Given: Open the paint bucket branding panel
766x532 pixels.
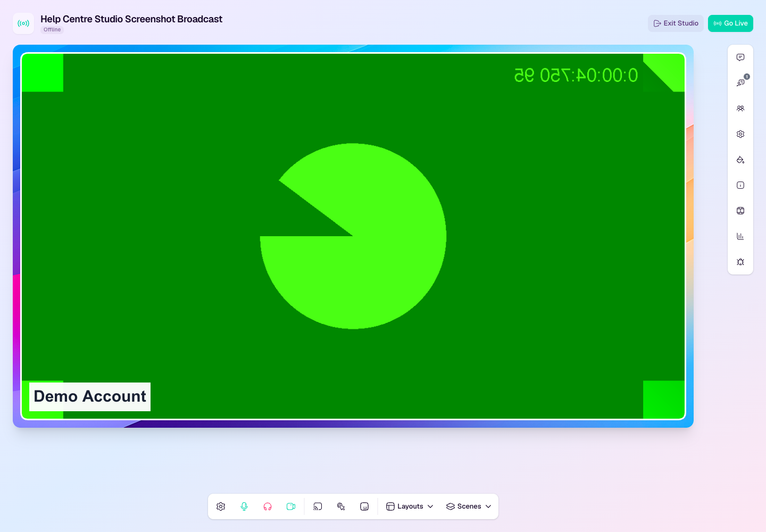Looking at the screenshot, I should point(740,160).
